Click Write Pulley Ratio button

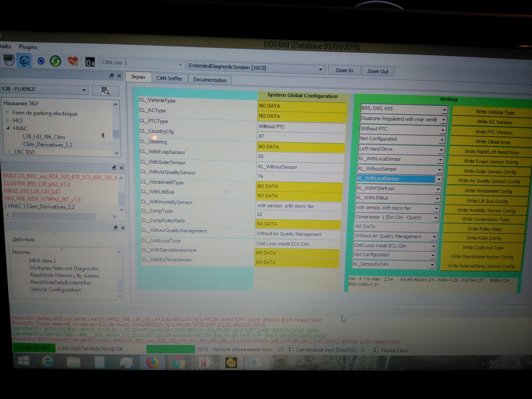tap(485, 229)
